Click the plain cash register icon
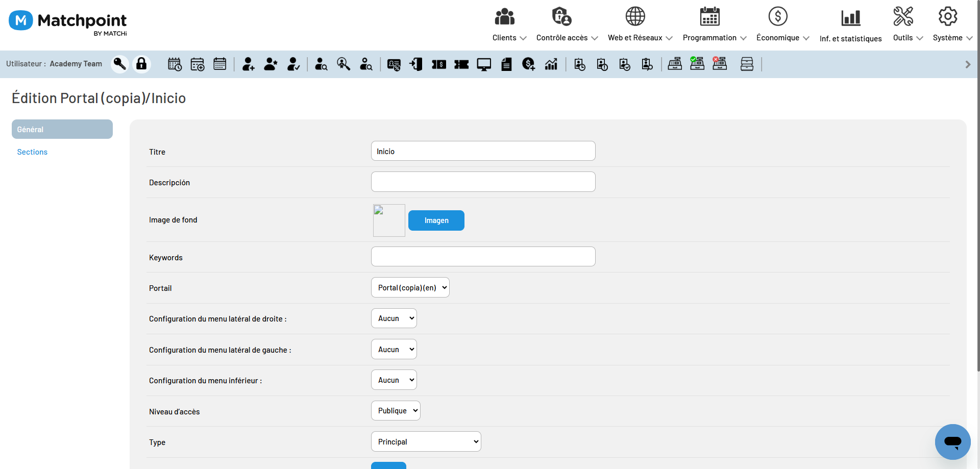This screenshot has height=469, width=980. pos(675,64)
